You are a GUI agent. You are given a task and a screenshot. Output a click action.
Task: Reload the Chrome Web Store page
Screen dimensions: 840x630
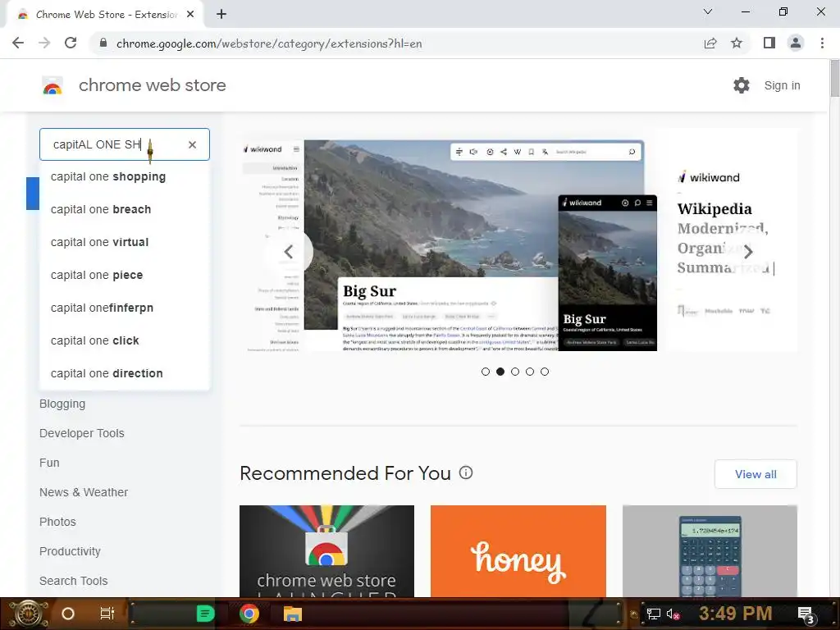(x=71, y=43)
